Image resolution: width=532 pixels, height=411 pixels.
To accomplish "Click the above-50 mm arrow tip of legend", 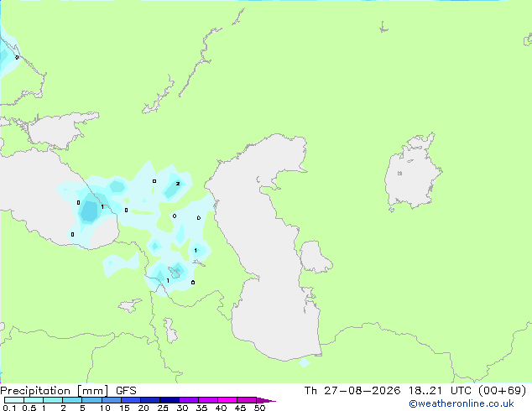I will [x=266, y=400].
